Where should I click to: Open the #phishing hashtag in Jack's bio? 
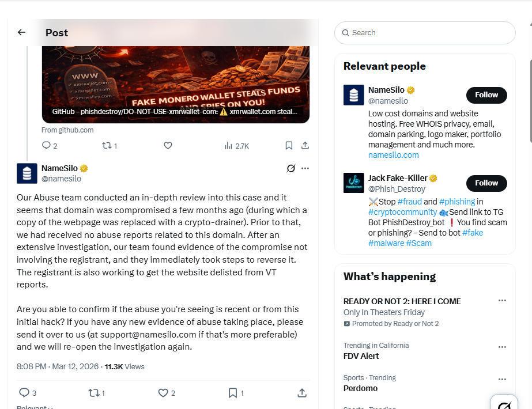click(456, 202)
